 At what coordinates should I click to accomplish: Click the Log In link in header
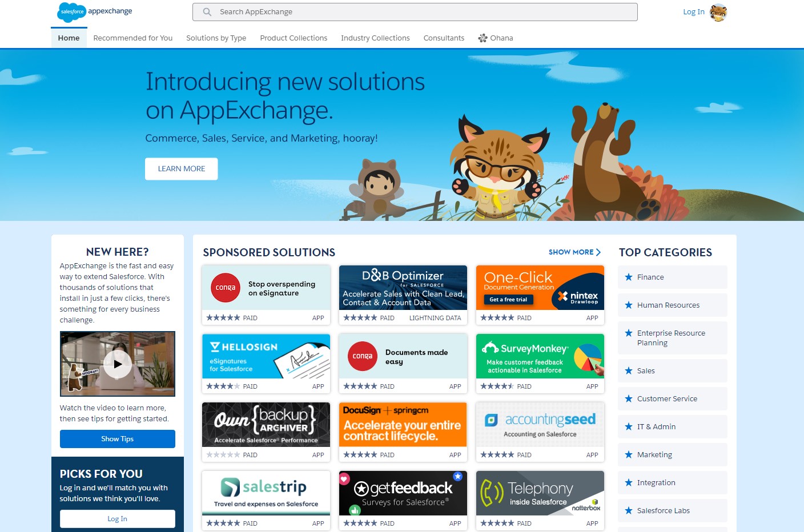(694, 12)
